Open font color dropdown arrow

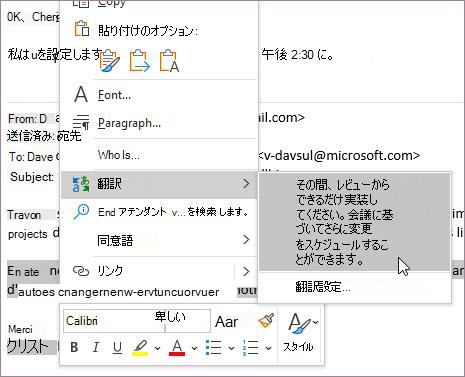[x=194, y=348]
